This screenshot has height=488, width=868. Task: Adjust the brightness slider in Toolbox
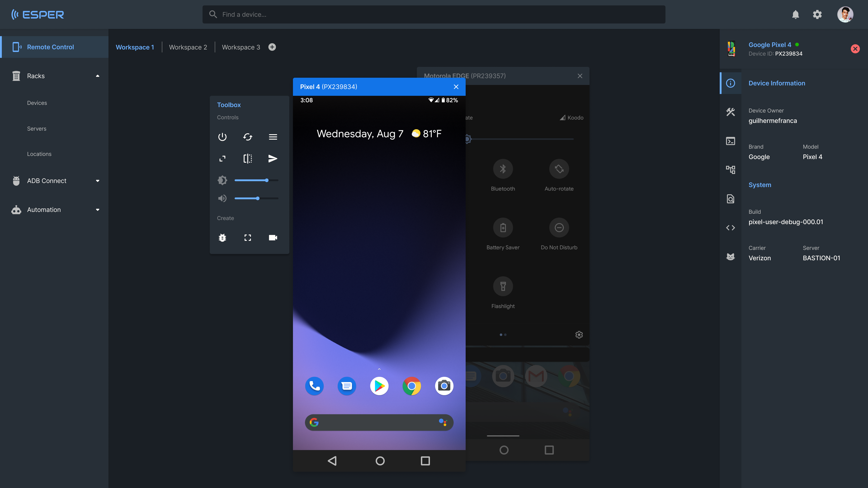coord(256,181)
